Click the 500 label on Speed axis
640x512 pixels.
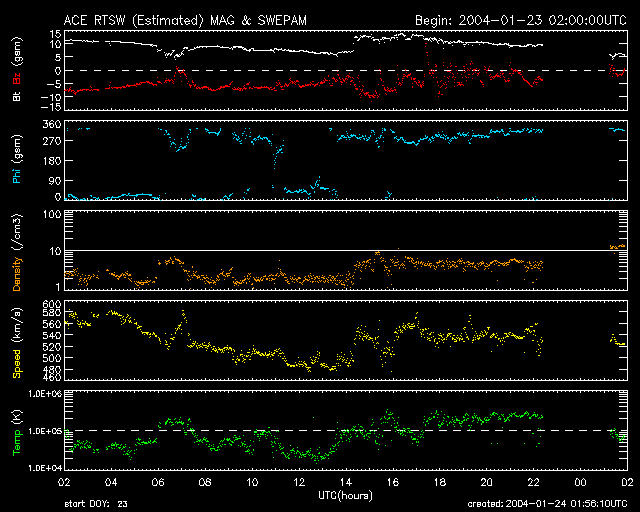[x=52, y=358]
